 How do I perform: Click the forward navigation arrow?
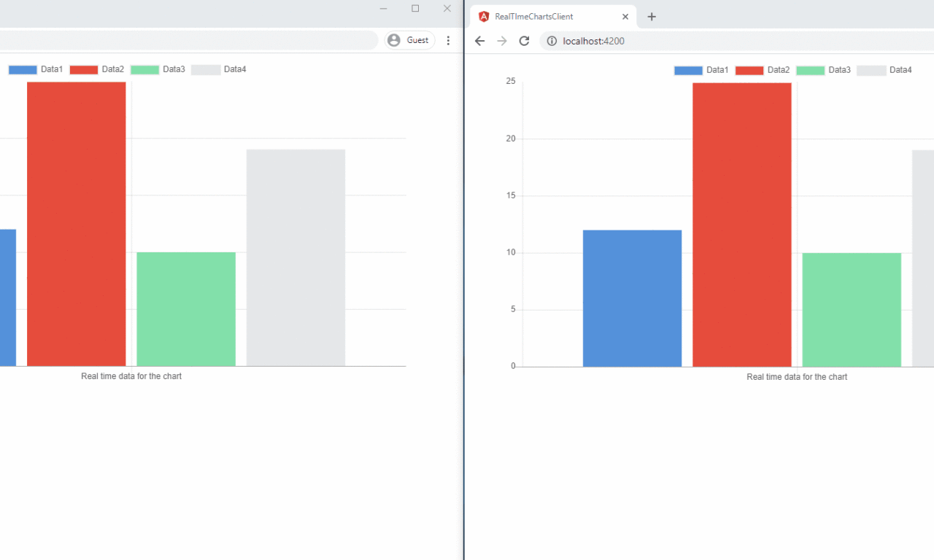coord(501,41)
